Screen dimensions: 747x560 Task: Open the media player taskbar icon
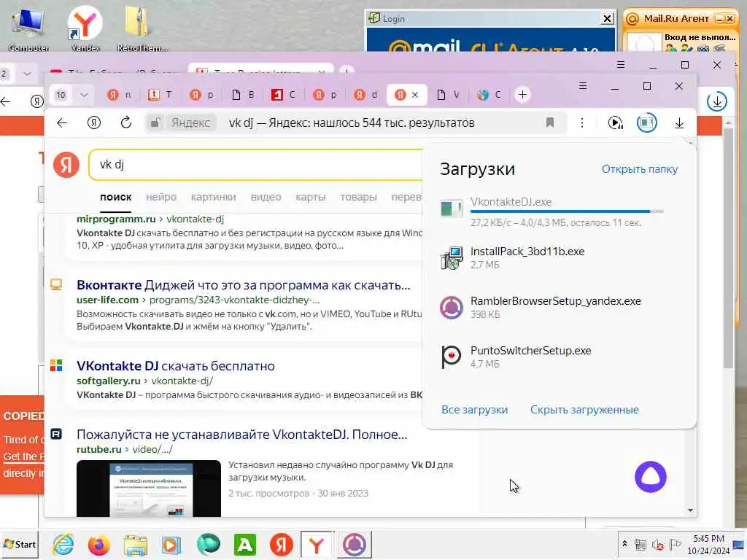pyautogui.click(x=171, y=545)
